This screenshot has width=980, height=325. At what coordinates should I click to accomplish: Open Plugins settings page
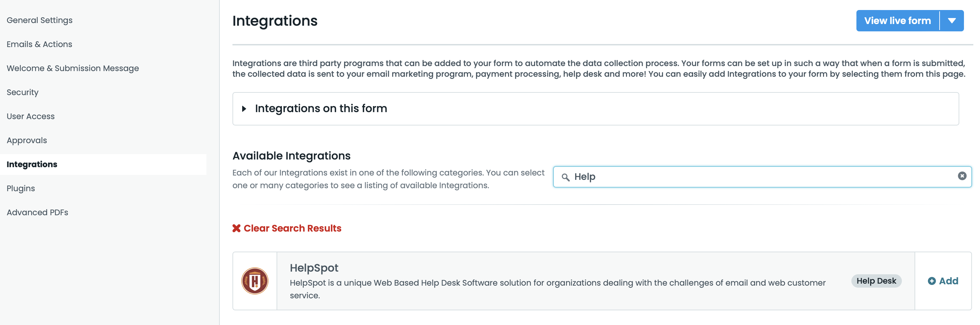tap(21, 189)
